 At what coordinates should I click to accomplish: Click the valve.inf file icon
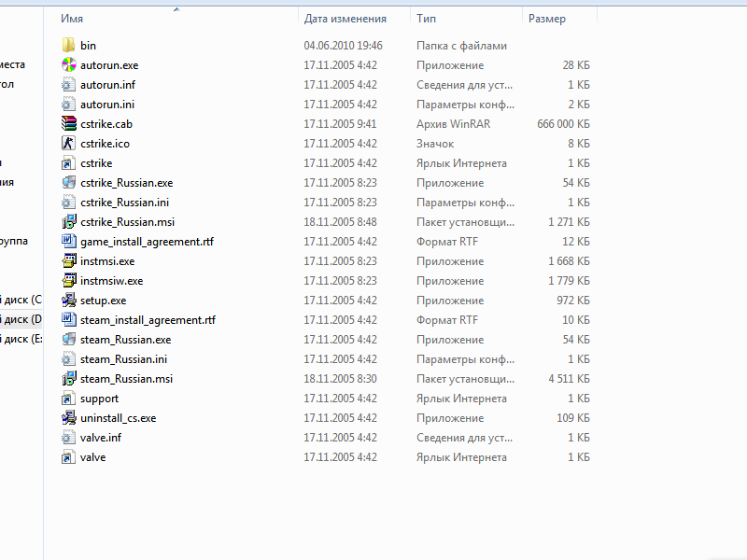pos(68,437)
